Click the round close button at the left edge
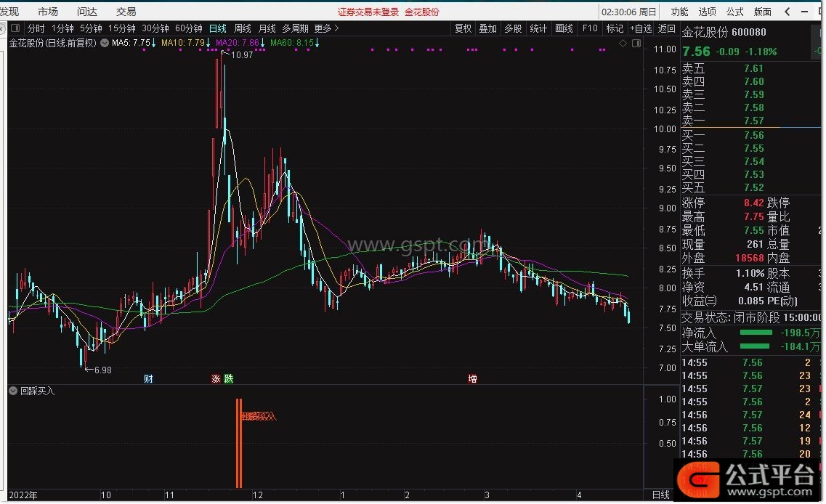 click(x=2, y=28)
